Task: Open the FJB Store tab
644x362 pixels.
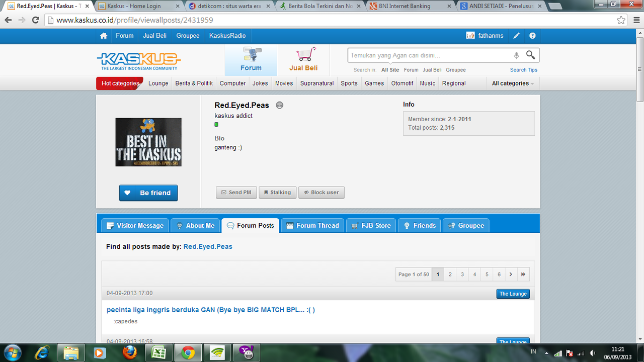Action: point(371,225)
